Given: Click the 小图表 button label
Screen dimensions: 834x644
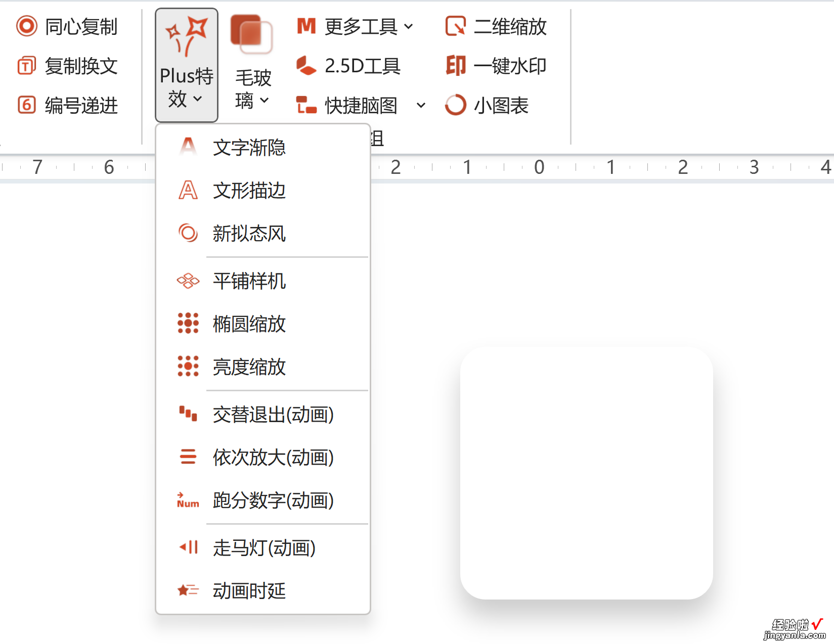Looking at the screenshot, I should pyautogui.click(x=501, y=105).
